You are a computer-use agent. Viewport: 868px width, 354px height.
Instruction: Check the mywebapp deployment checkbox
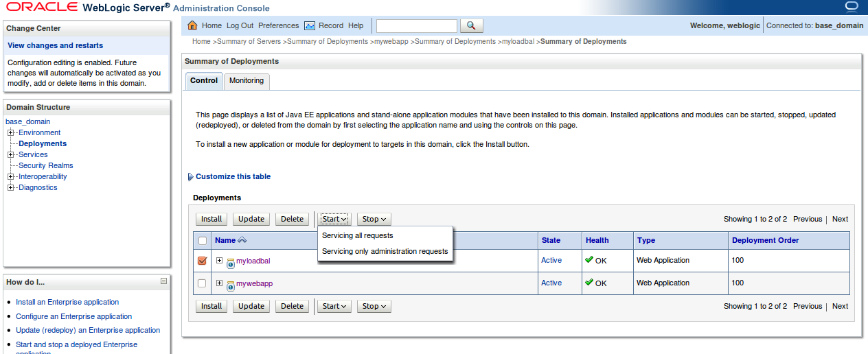pos(202,283)
